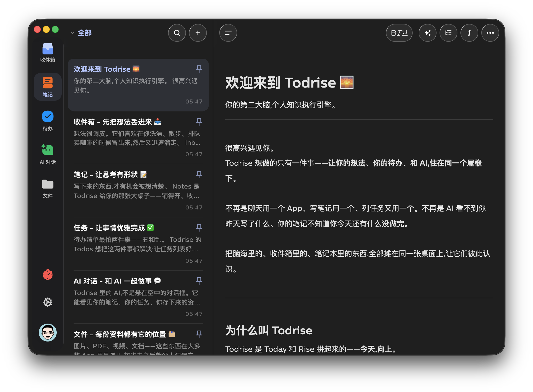533x392 pixels.
Task: Click the line Todrise 是 Today 和 Rise 拼起来的
Action: 311,349
